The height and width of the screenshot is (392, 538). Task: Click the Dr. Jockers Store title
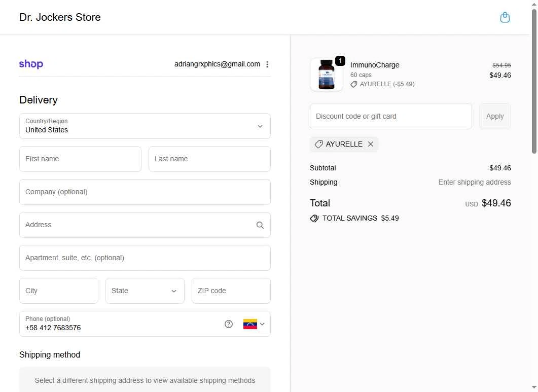click(x=60, y=17)
